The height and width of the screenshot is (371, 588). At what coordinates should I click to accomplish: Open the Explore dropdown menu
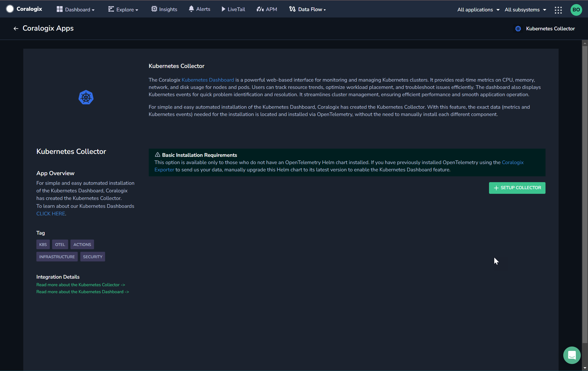click(x=123, y=9)
